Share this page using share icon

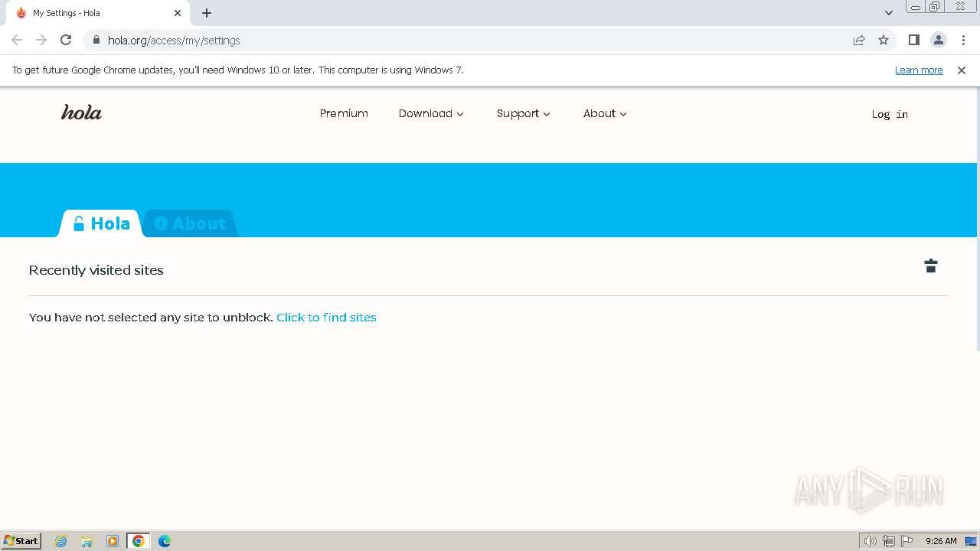pyautogui.click(x=859, y=40)
